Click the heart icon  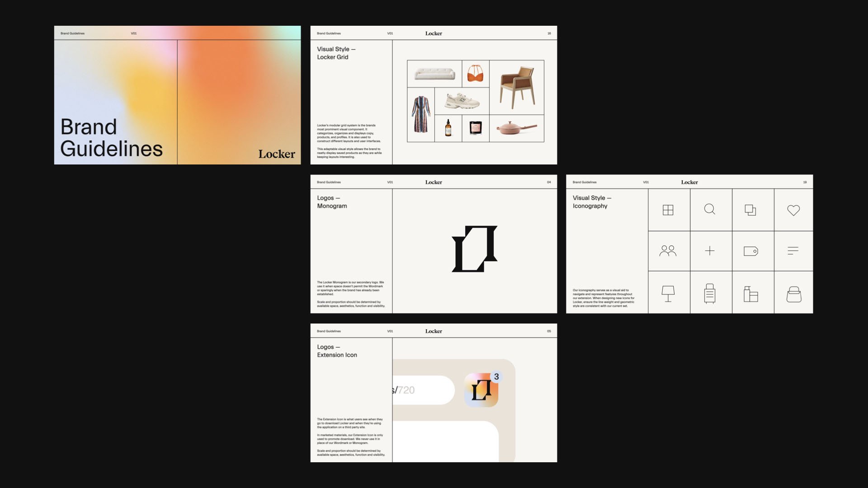(793, 210)
